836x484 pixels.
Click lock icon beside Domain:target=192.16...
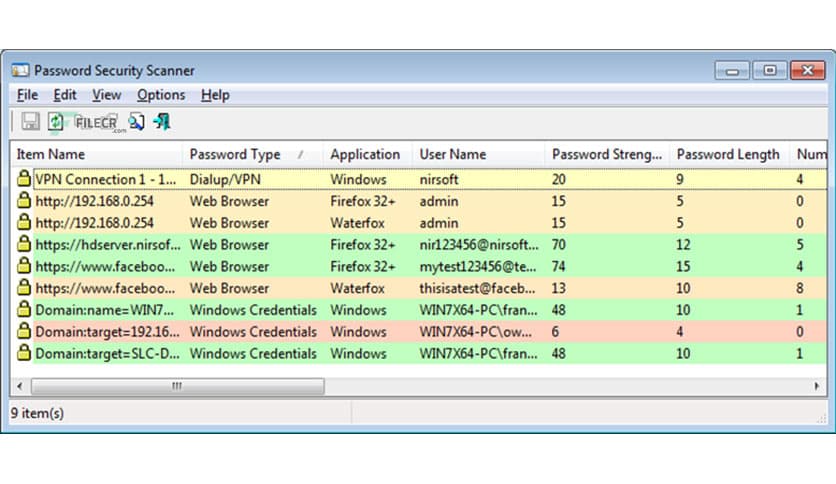pyautogui.click(x=23, y=332)
